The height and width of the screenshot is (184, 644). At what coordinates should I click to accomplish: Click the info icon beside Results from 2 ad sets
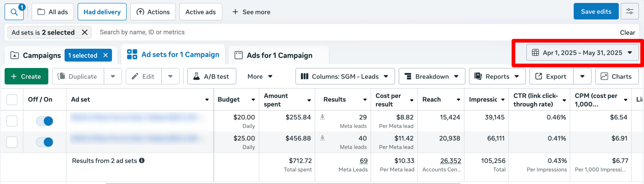(142, 161)
